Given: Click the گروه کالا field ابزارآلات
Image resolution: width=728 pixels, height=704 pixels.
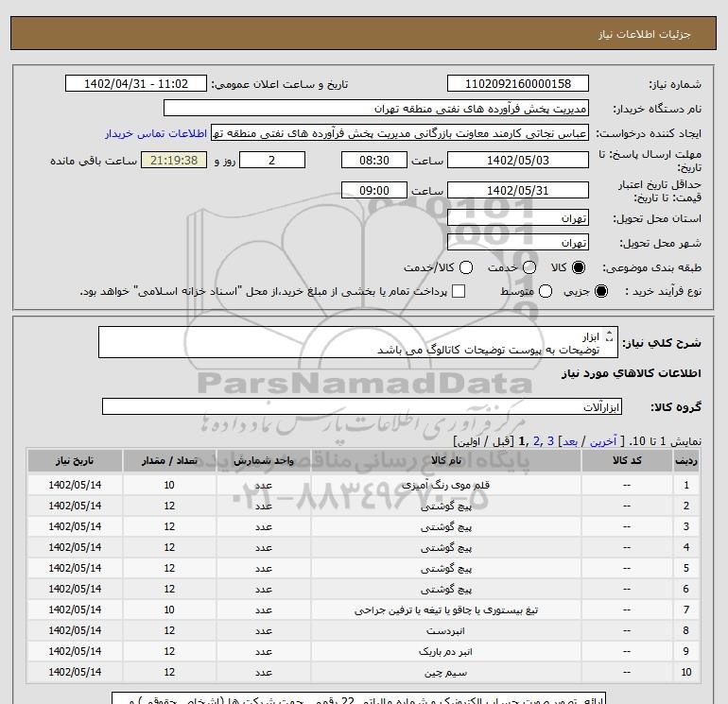Looking at the screenshot, I should 362,406.
